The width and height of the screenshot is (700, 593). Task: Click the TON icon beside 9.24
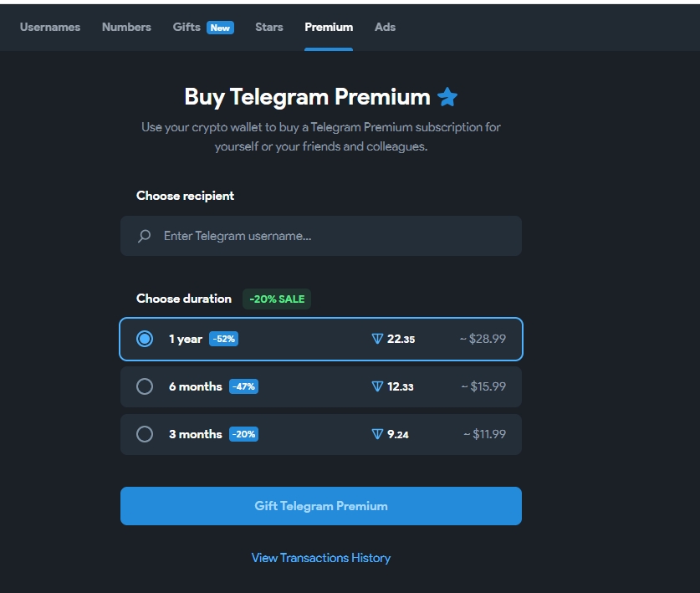[x=377, y=434]
